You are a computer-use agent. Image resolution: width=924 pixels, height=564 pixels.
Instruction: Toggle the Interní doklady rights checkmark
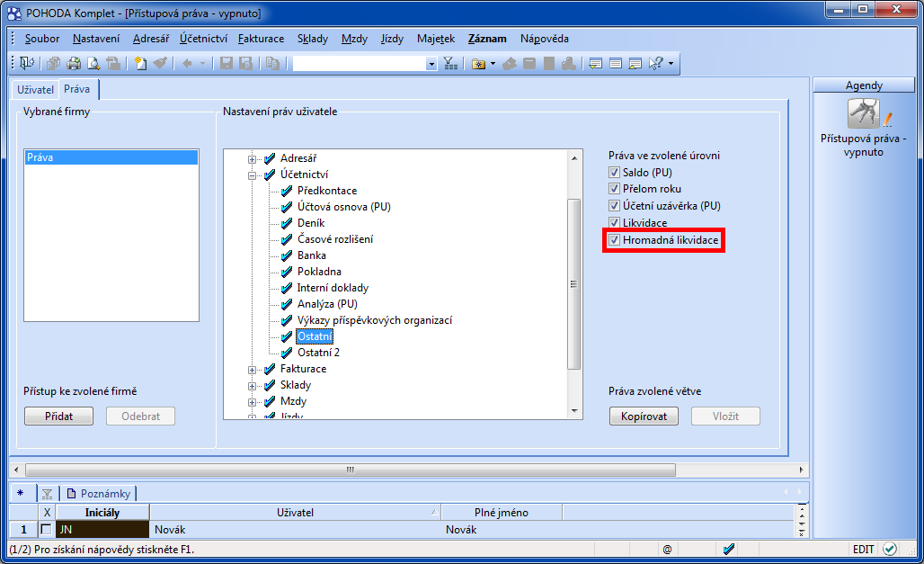point(287,288)
